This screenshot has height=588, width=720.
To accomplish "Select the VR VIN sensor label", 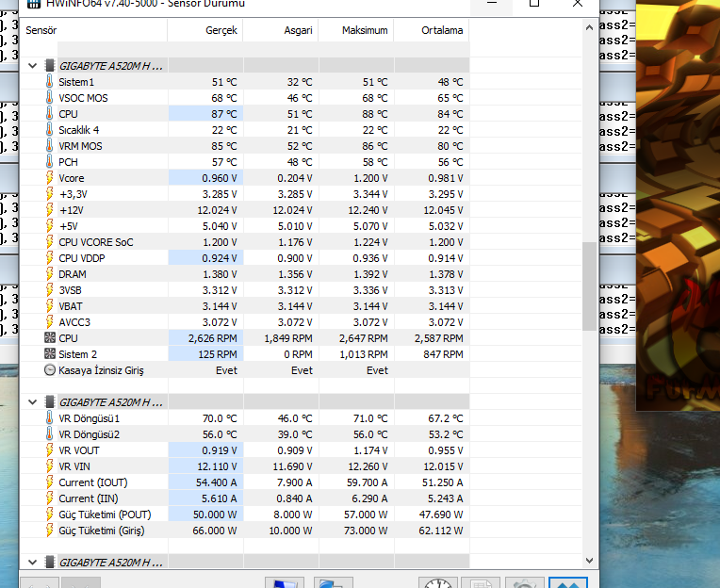I will click(x=74, y=466).
